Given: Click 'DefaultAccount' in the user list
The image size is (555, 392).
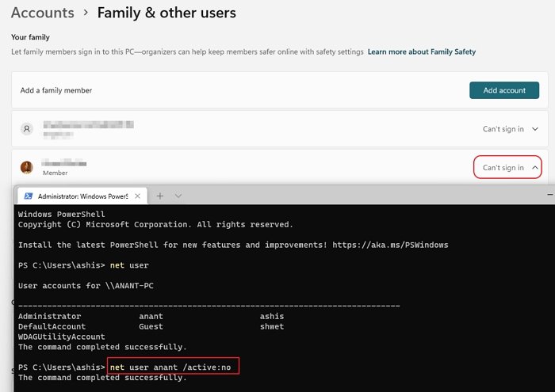Looking at the screenshot, I should pyautogui.click(x=52, y=326).
